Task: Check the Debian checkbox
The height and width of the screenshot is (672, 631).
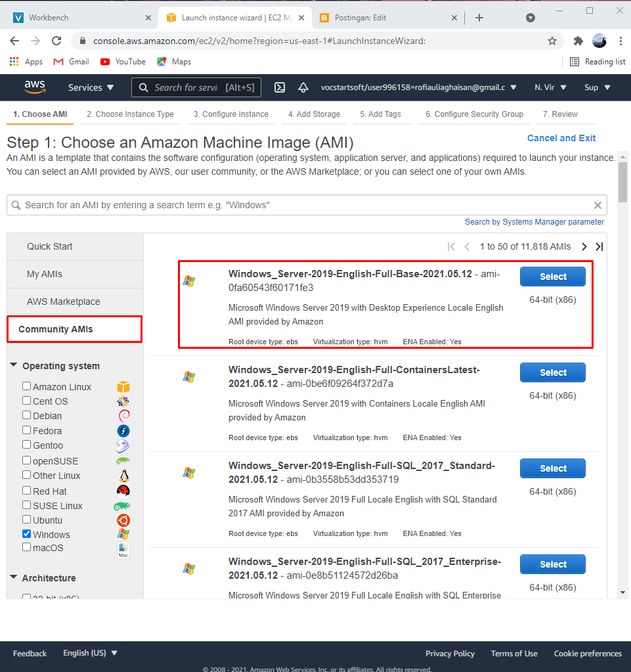Action: pyautogui.click(x=26, y=415)
